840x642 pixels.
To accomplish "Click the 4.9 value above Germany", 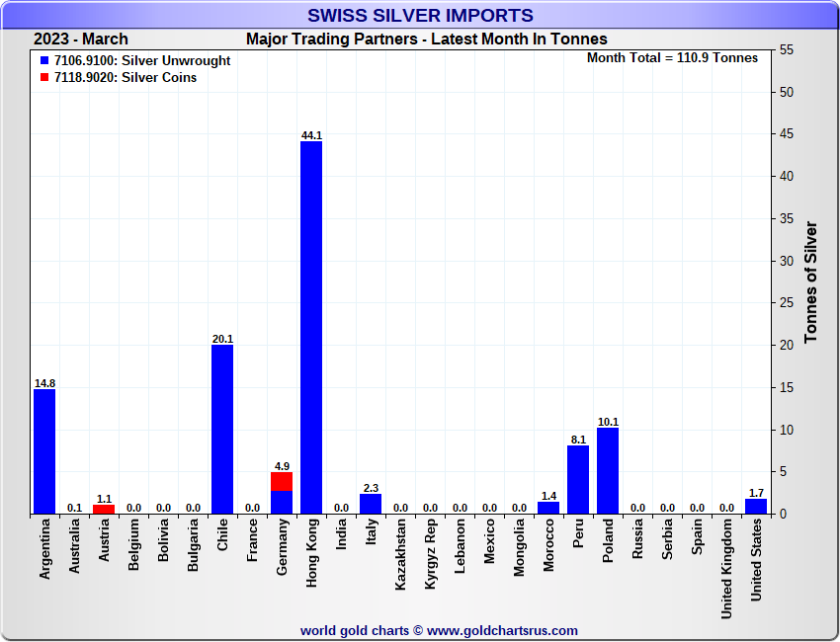I will (282, 467).
